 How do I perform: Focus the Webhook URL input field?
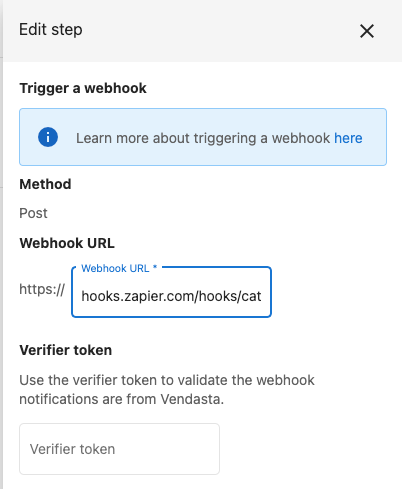coord(171,292)
